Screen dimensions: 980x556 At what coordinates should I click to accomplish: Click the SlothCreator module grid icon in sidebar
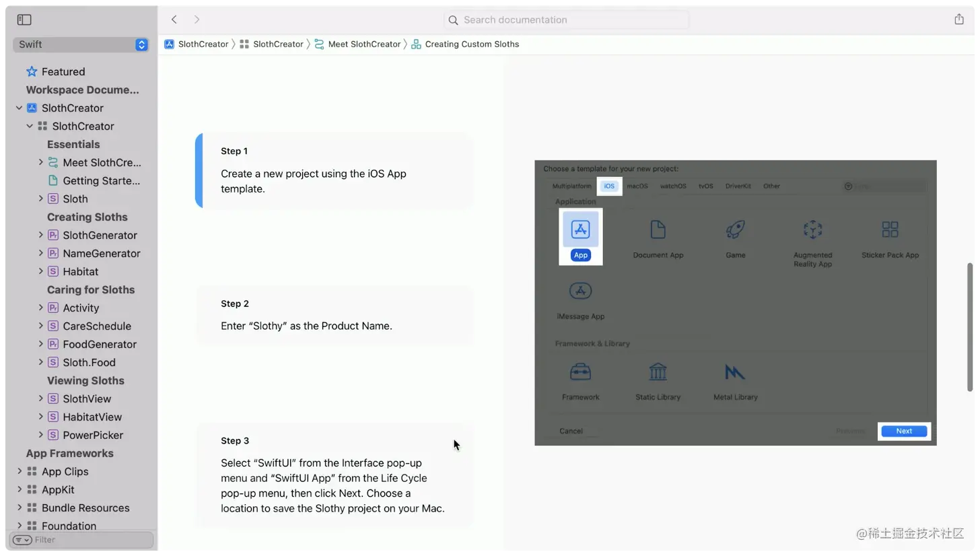[x=42, y=126]
